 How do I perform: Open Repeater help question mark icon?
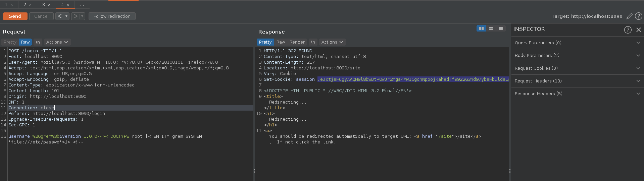638,16
